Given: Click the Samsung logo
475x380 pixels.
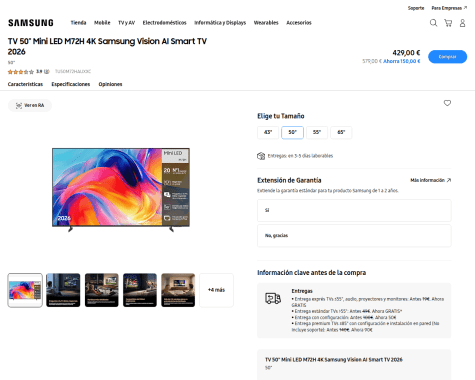Looking at the screenshot, I should pos(31,23).
